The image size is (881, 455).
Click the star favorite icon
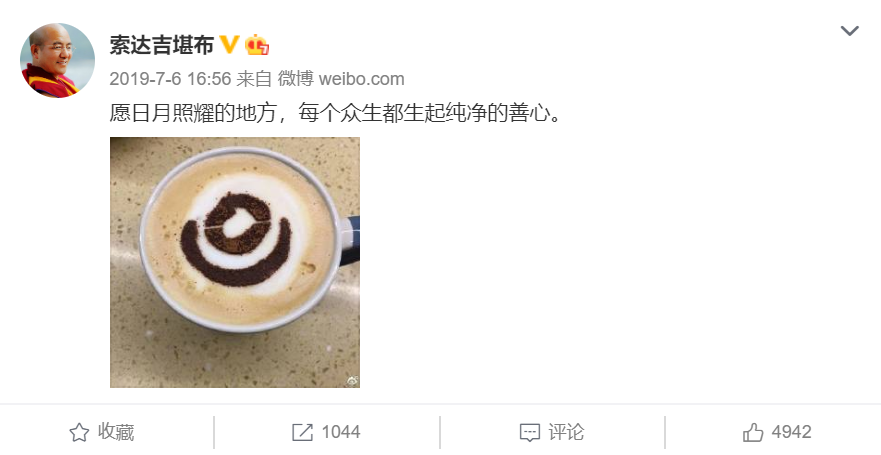[79, 433]
